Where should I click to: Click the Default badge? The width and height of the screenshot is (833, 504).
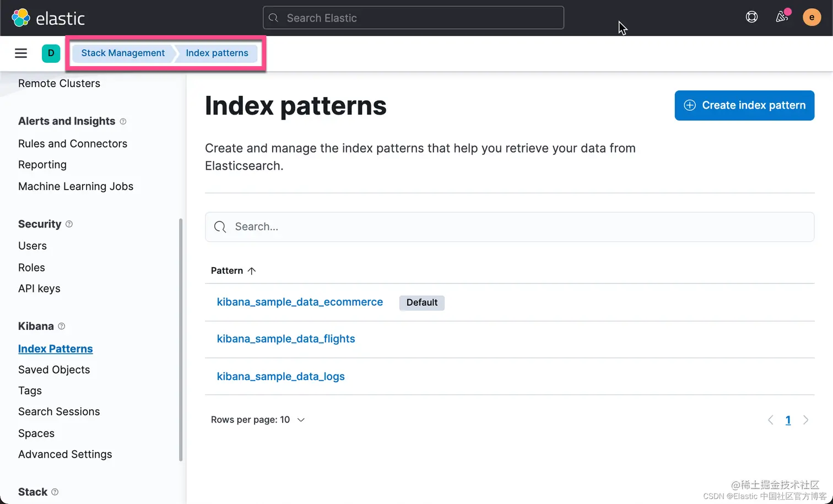[x=422, y=302]
